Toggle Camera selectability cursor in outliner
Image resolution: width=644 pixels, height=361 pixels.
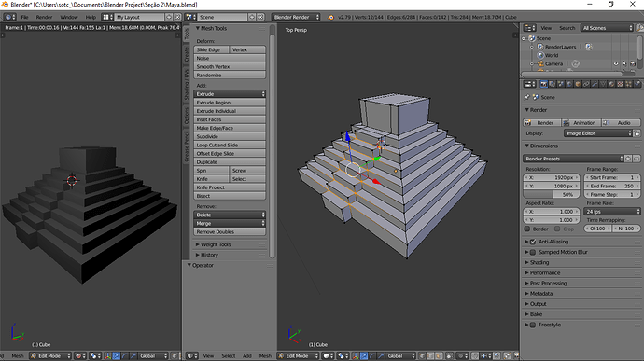624,63
